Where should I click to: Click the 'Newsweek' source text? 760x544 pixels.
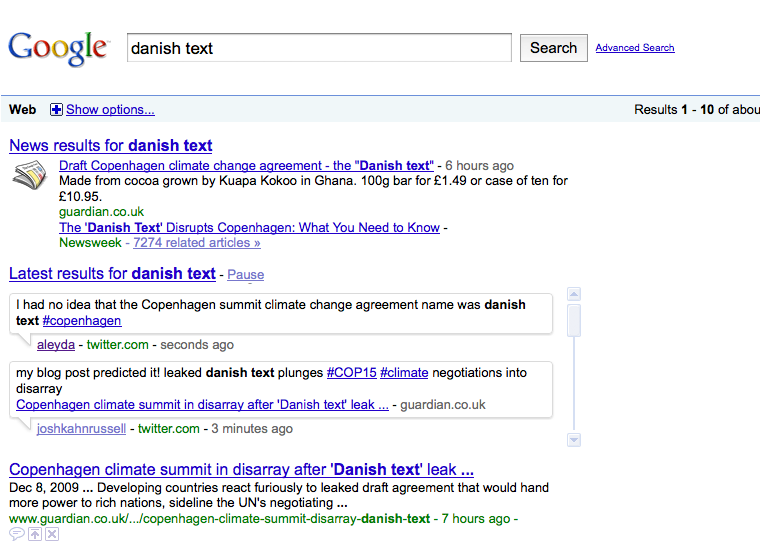tap(90, 242)
